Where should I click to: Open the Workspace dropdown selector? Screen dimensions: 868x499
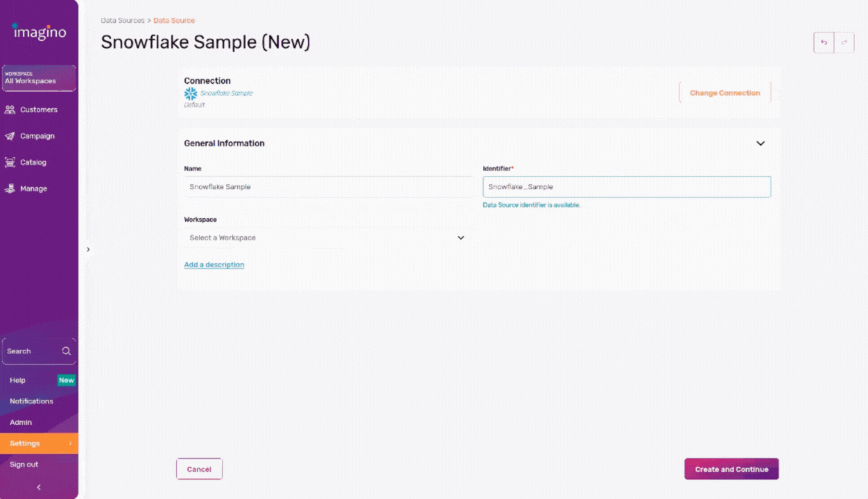pos(327,238)
